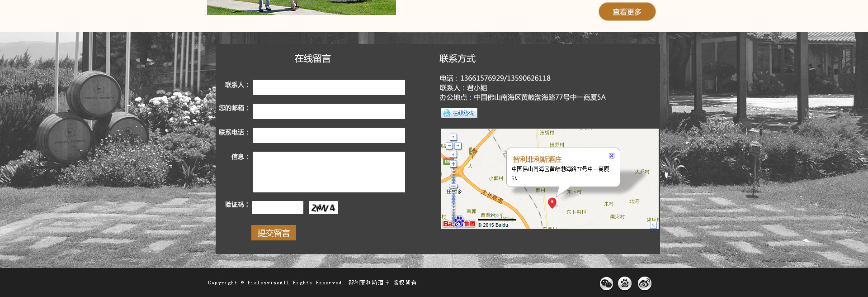Refresh the captcha verification image
This screenshot has height=297, width=868.
click(x=323, y=208)
